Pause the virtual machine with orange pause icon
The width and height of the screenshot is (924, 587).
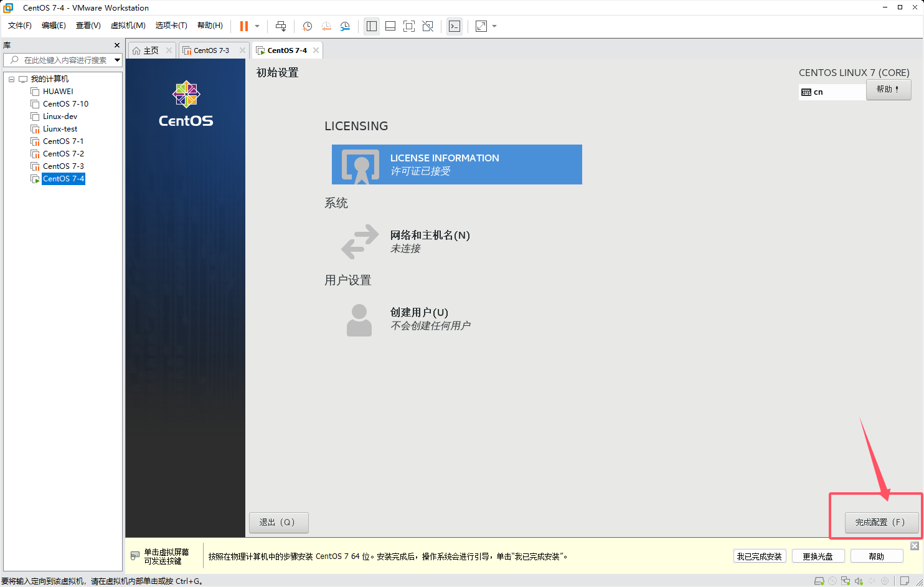[x=244, y=26]
